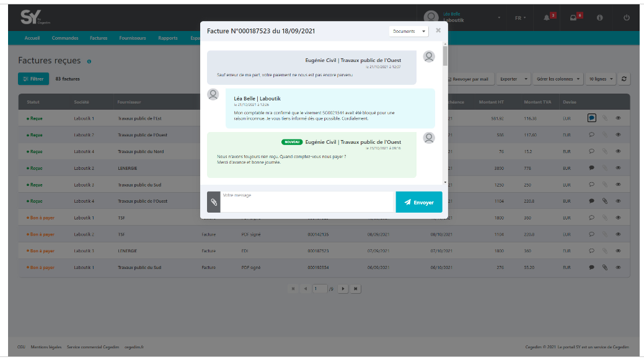This screenshot has height=362, width=644.
Task: Click the logout power icon
Action: point(625,17)
